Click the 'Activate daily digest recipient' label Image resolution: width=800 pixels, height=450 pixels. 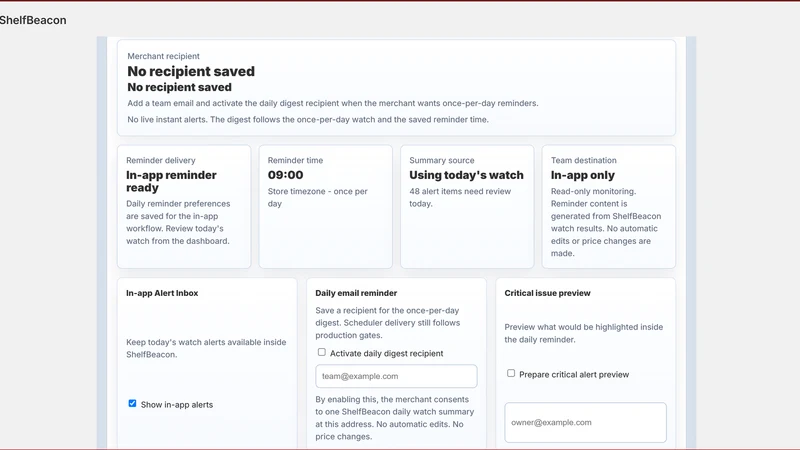[386, 353]
